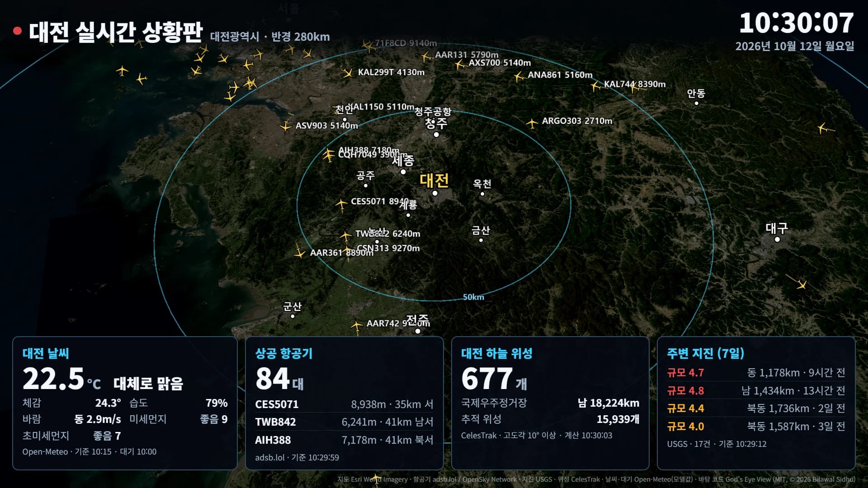Click the AAR131 airplane marker
This screenshot has height=488, width=868.
point(425,57)
